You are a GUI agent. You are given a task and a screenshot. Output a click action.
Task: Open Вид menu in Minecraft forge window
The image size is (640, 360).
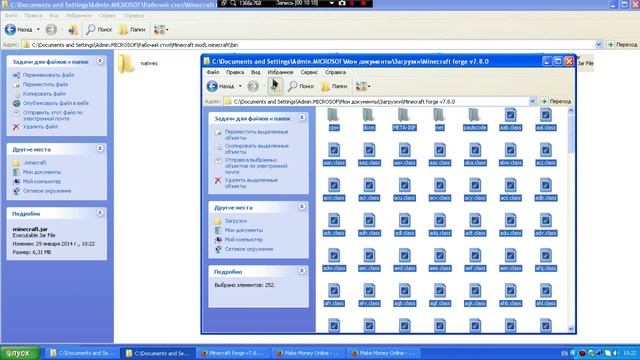[x=256, y=72]
